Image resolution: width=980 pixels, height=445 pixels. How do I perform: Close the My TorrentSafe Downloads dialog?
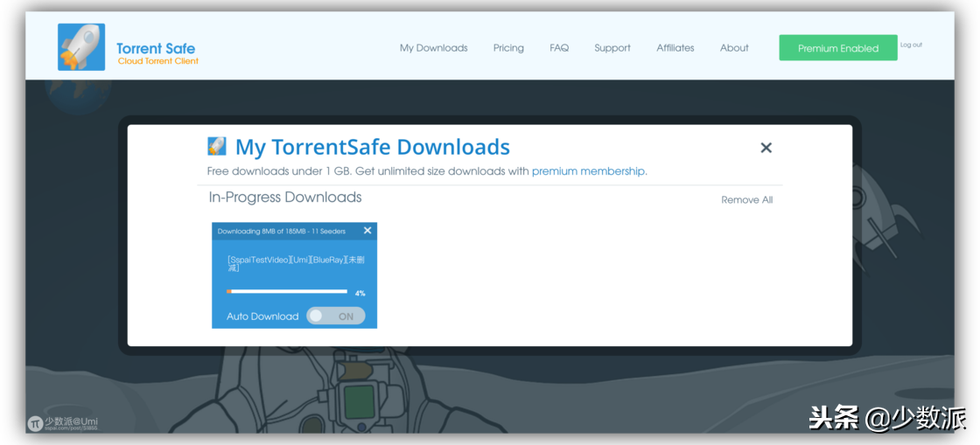click(x=766, y=148)
